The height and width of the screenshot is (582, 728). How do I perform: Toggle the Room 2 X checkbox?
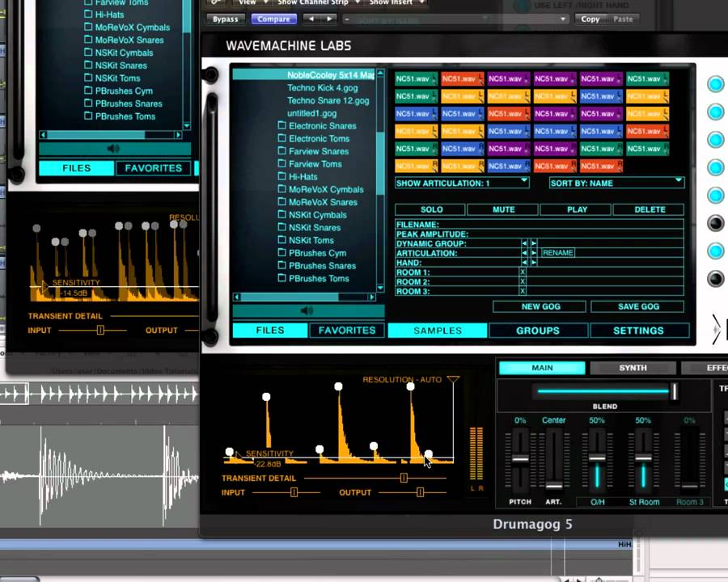[523, 282]
